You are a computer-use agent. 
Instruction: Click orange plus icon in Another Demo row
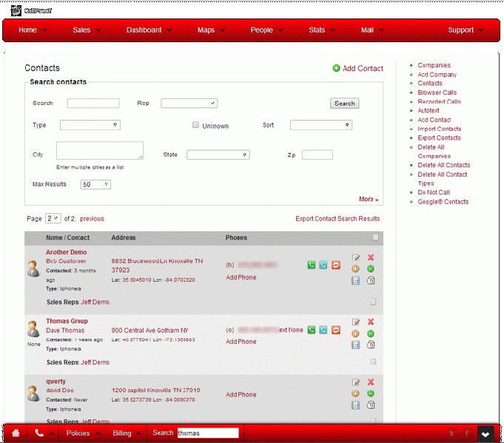click(x=355, y=269)
